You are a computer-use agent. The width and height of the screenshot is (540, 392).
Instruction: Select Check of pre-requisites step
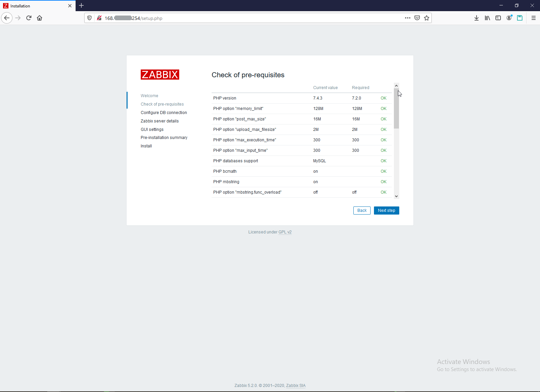[162, 104]
